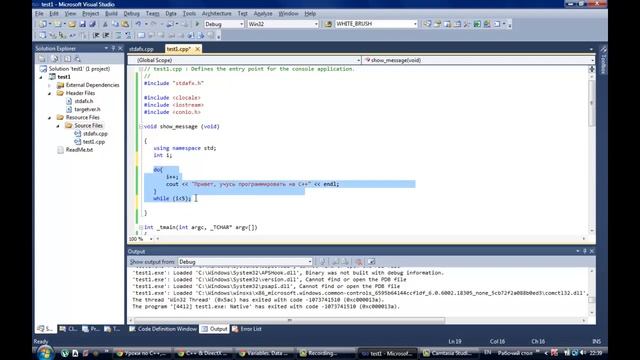Open the Win32 platform dropdown

tap(316, 24)
